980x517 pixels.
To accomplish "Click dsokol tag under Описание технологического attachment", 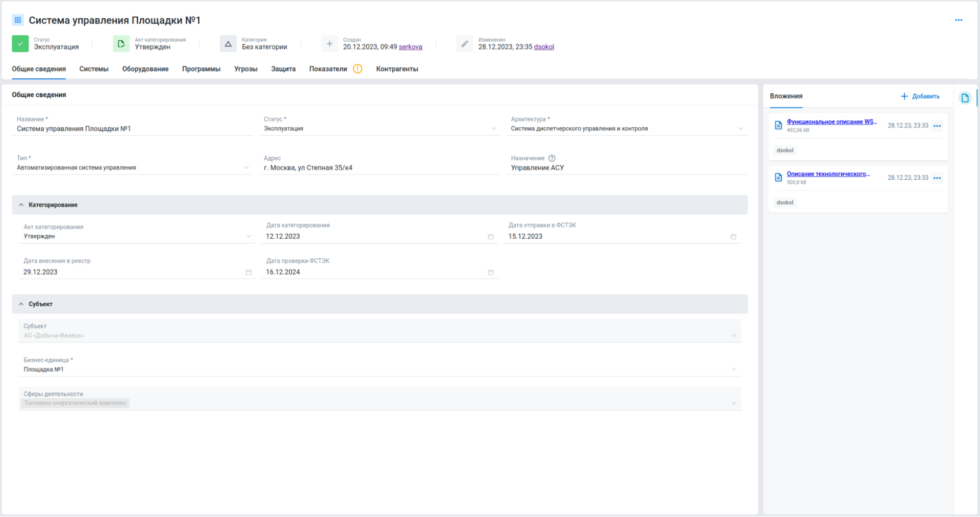I will (x=785, y=202).
